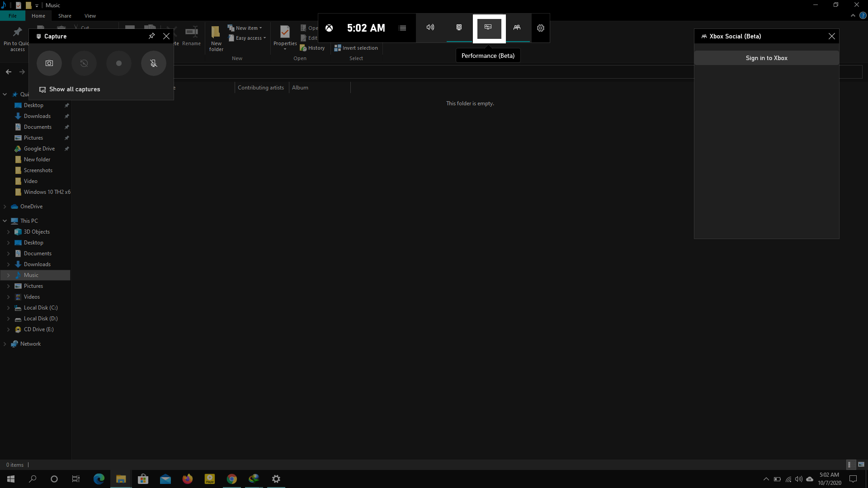
Task: Open the New item dropdown
Action: click(245, 28)
